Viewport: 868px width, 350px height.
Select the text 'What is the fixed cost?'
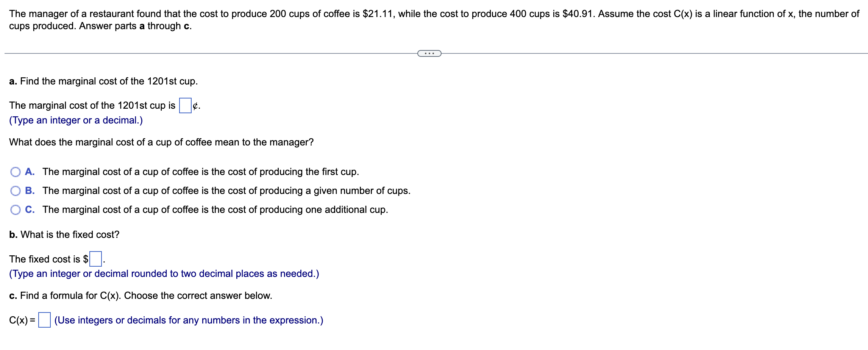pyautogui.click(x=64, y=234)
